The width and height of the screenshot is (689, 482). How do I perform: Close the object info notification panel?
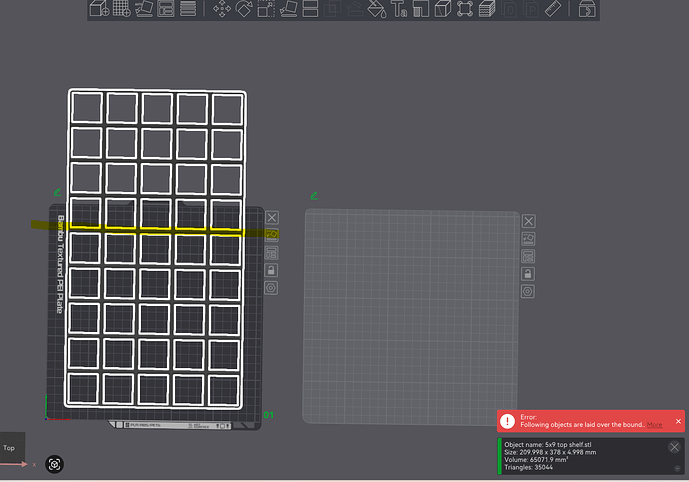coord(674,447)
